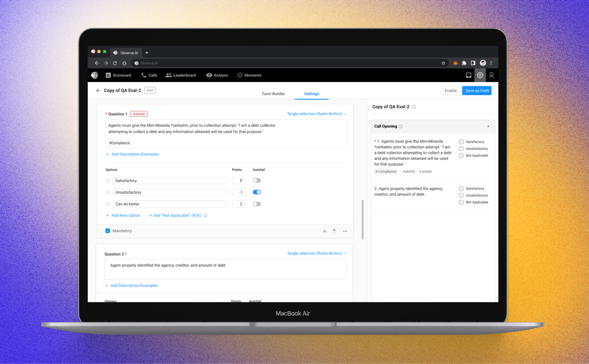This screenshot has width=589, height=364.
Task: Toggle the browser side panel icon
Action: (x=473, y=63)
